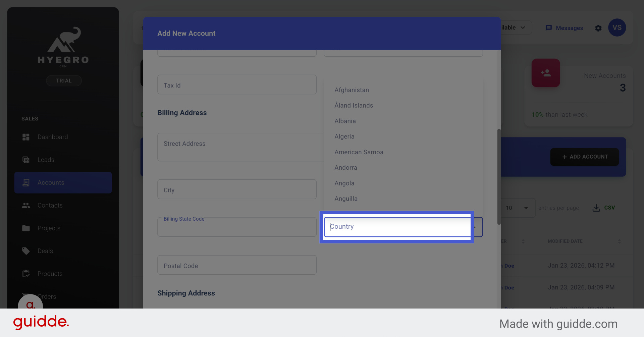Viewport: 644px width, 337px height.
Task: Select the Dashboard icon in the sidebar
Action: coord(26,137)
